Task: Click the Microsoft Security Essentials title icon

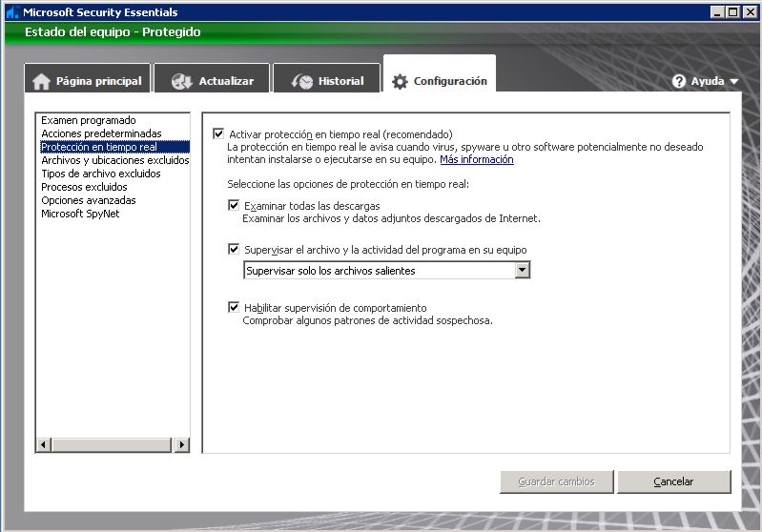Action: click(12, 12)
